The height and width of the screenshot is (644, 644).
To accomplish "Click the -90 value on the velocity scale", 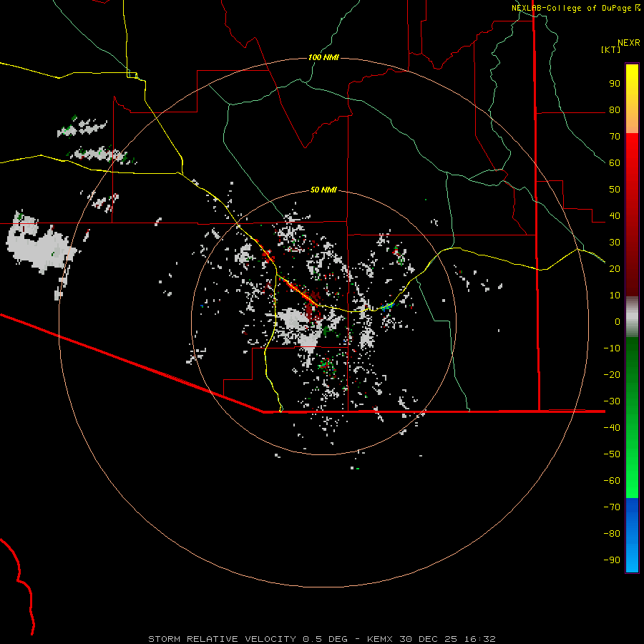I will [x=612, y=560].
